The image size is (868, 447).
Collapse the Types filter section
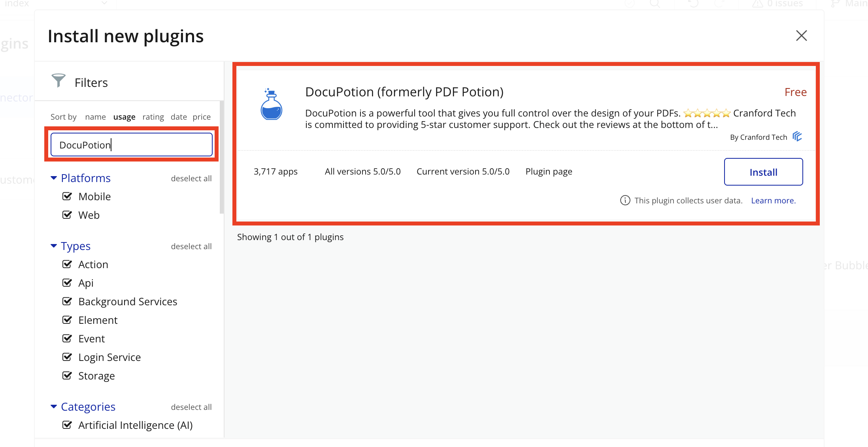pyautogui.click(x=54, y=246)
